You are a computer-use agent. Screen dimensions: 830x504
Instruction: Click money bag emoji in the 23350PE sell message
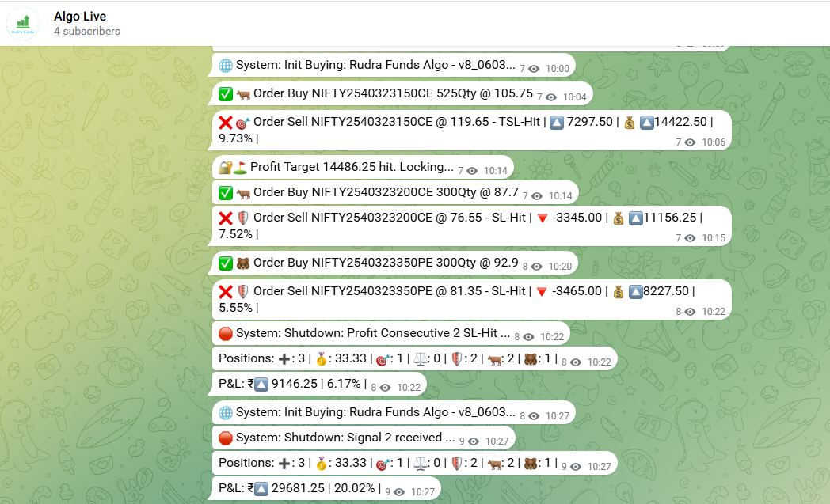[619, 292]
